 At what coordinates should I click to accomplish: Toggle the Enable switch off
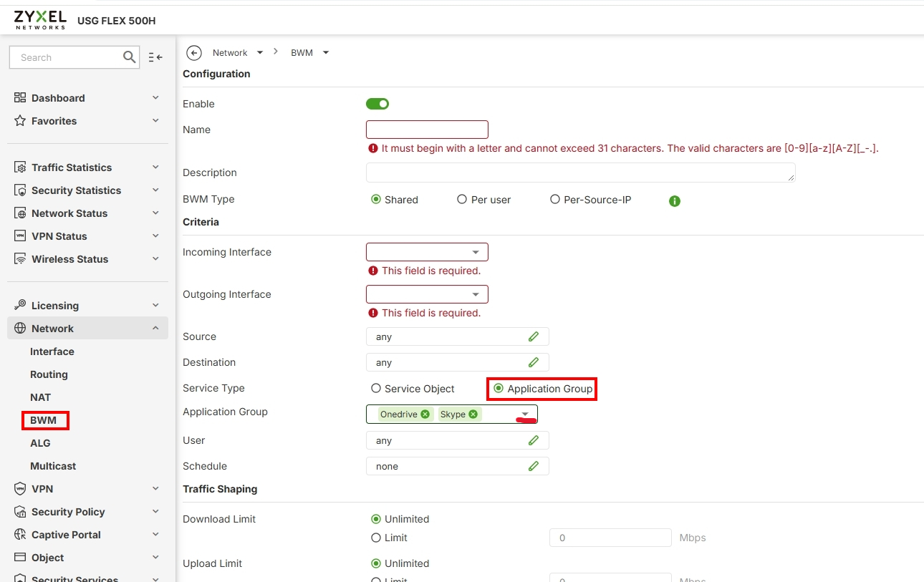pyautogui.click(x=377, y=104)
